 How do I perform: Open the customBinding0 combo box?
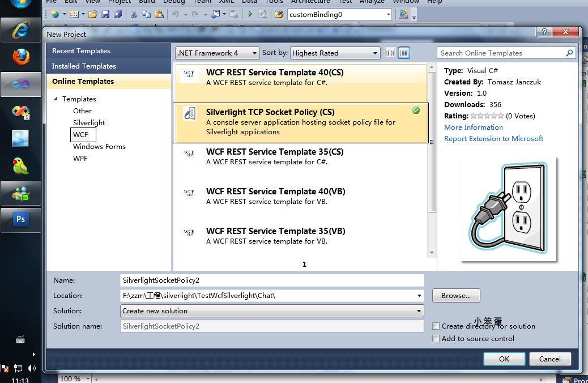(340, 15)
